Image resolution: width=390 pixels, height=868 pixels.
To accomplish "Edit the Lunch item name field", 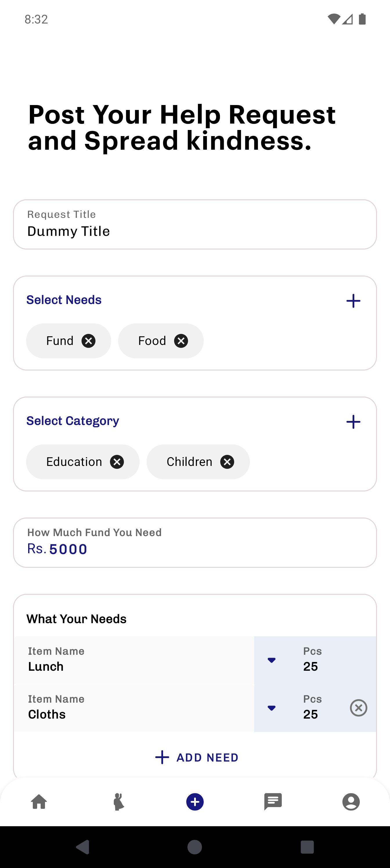I will 134,660.
